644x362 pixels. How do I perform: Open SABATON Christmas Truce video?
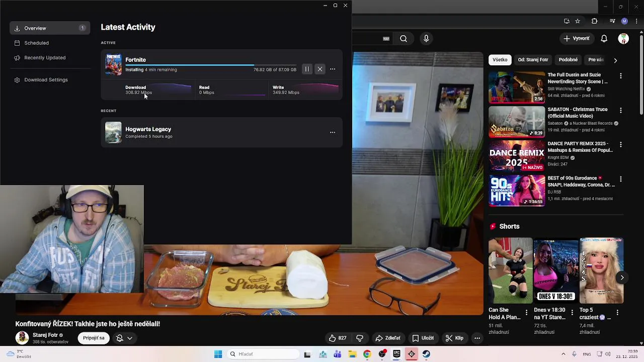tap(517, 122)
